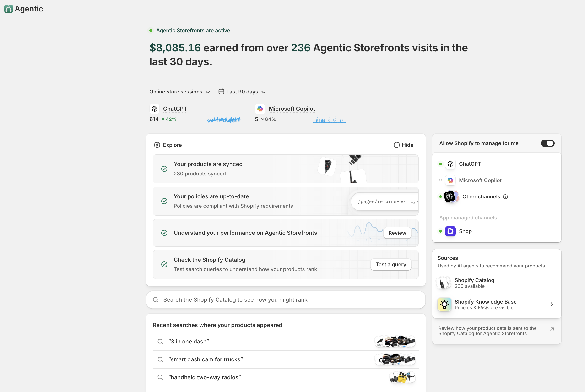The width and height of the screenshot is (585, 392).
Task: Click the Other channels stacked icon
Action: [451, 197]
